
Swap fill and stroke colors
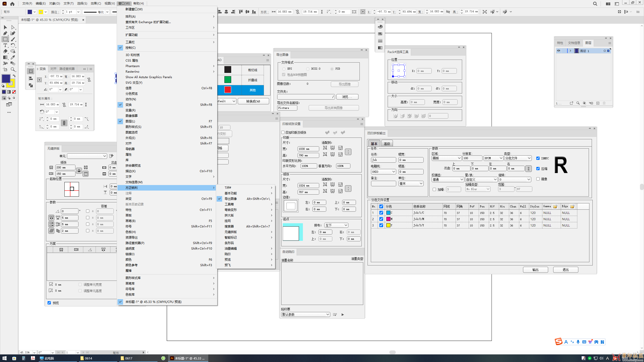[x=14, y=76]
